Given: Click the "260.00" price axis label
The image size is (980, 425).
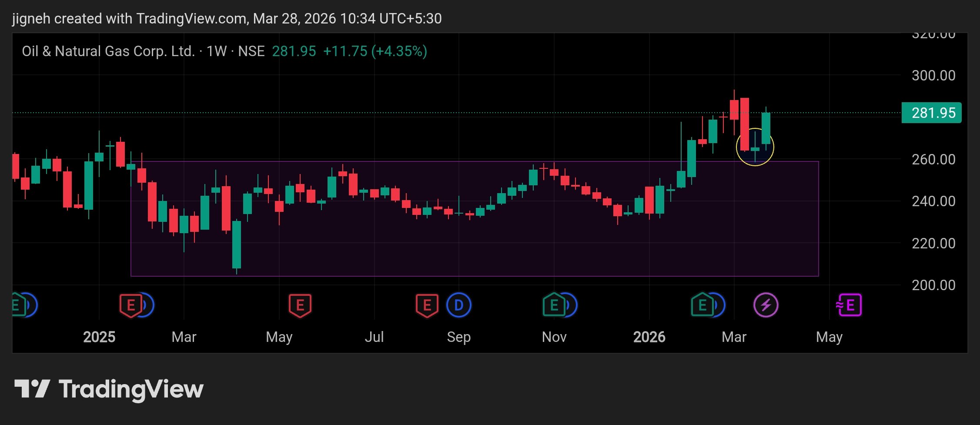Looking at the screenshot, I should pyautogui.click(x=933, y=160).
